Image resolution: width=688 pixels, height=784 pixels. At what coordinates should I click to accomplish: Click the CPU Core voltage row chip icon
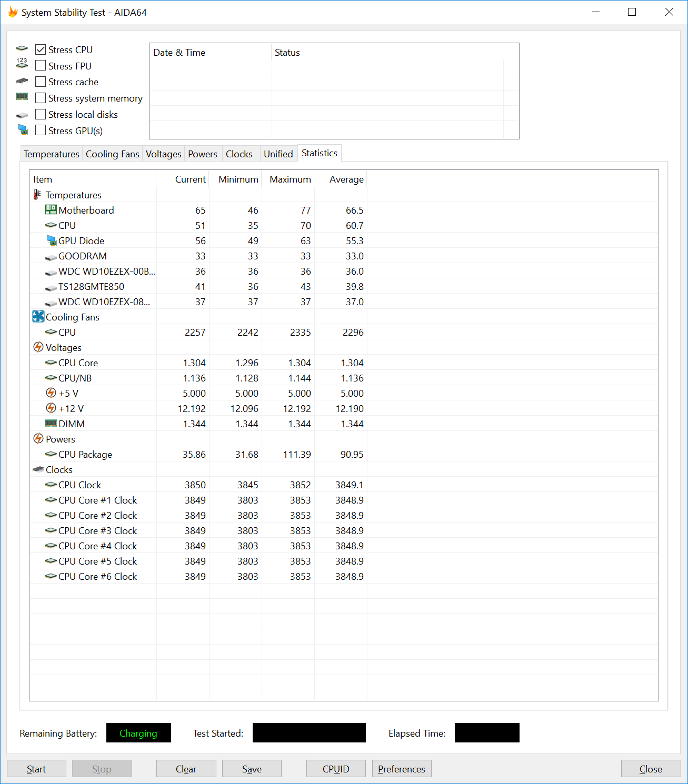[51, 363]
